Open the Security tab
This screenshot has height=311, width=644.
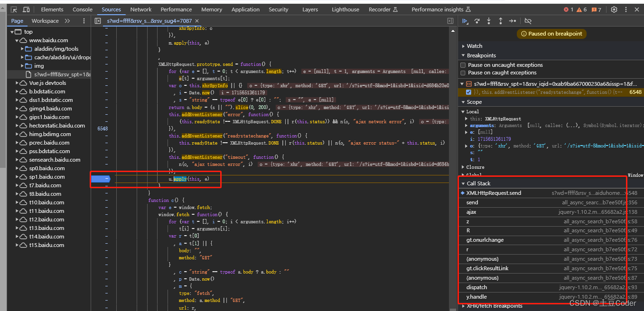[279, 9]
